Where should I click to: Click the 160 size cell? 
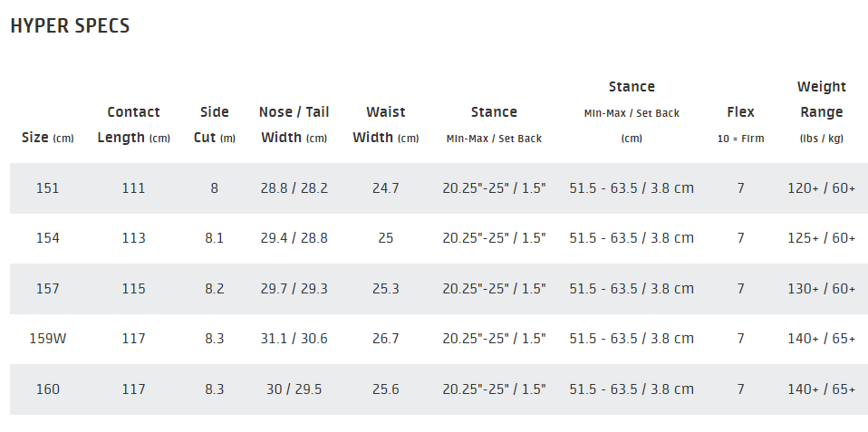(x=48, y=389)
